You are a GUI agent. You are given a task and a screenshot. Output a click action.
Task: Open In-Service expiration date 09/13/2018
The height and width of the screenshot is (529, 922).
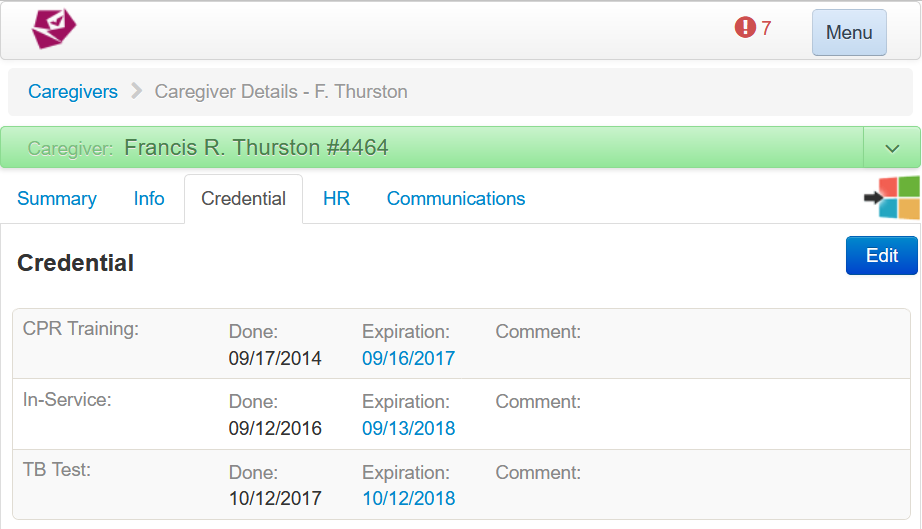[408, 428]
